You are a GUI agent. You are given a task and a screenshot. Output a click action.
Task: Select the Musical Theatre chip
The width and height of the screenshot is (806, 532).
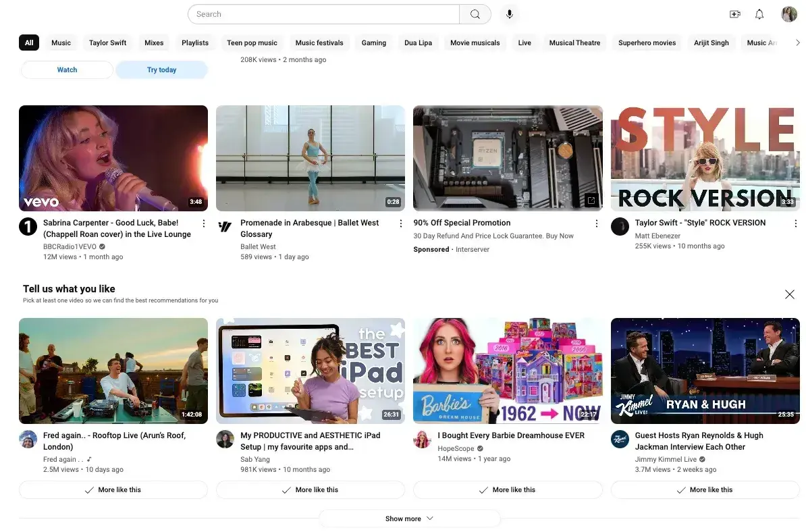coord(574,43)
